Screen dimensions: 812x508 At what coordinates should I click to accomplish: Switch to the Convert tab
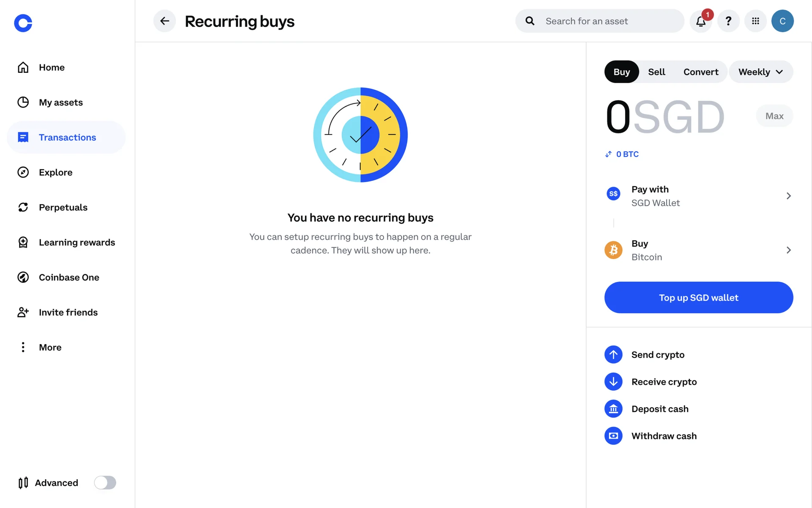point(701,72)
